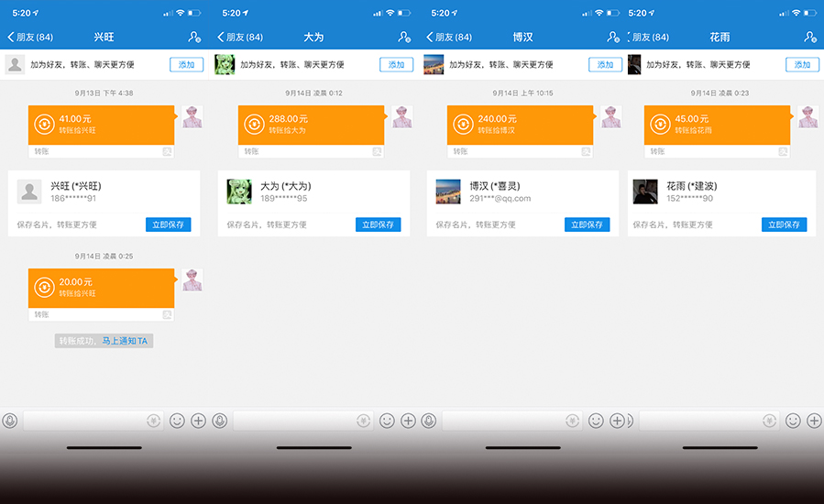
Task: Go back to 朋友 list from 博汉 chat
Action: point(449,37)
